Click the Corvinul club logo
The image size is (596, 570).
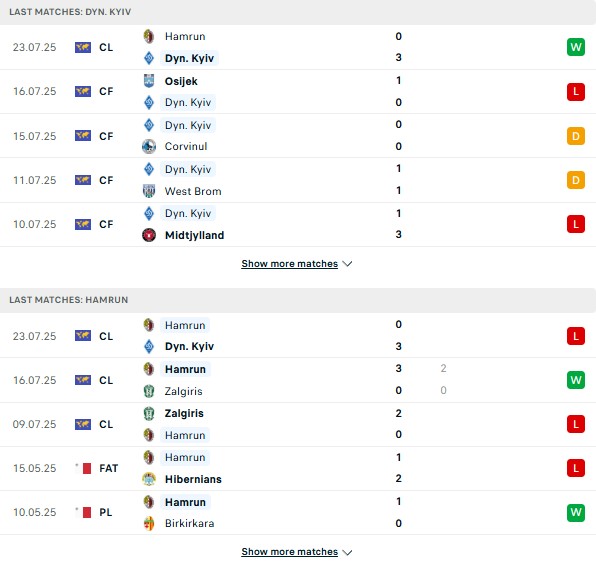coord(149,146)
